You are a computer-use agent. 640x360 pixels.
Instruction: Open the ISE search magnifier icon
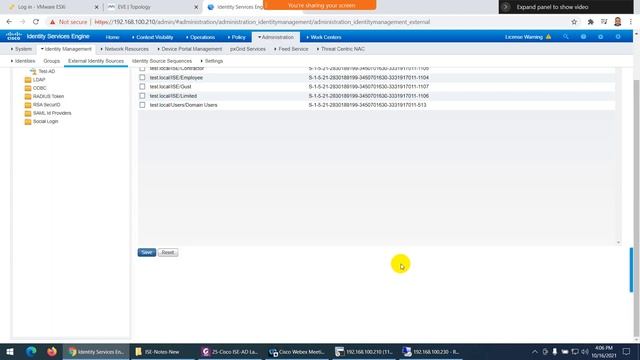(x=566, y=37)
